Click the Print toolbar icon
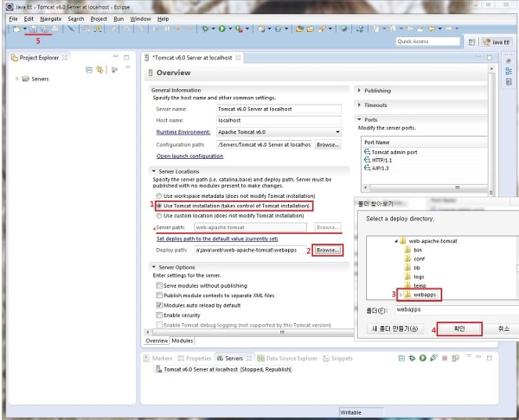 tap(55, 29)
